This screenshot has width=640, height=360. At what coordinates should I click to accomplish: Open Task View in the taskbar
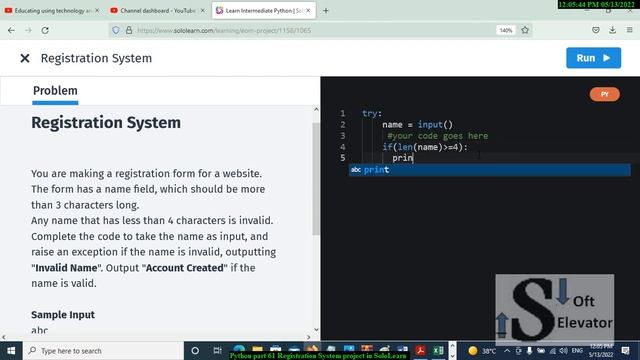coord(217,351)
